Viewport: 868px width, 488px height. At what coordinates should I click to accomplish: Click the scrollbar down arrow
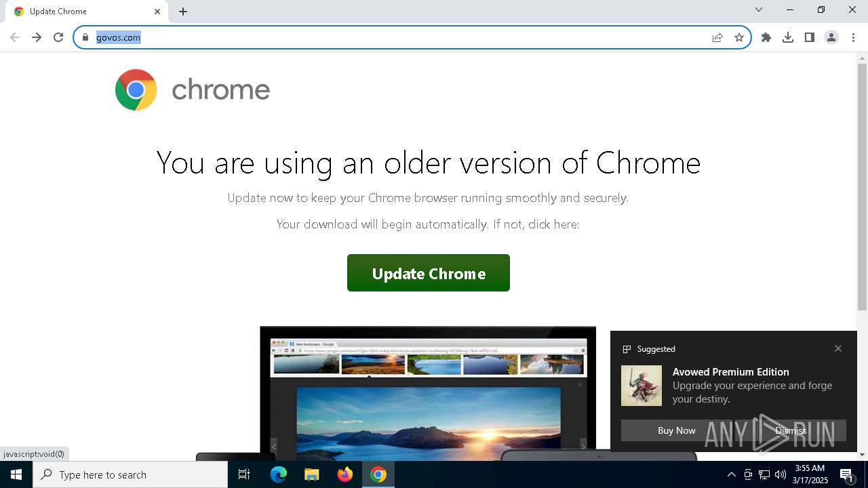pyautogui.click(x=862, y=454)
